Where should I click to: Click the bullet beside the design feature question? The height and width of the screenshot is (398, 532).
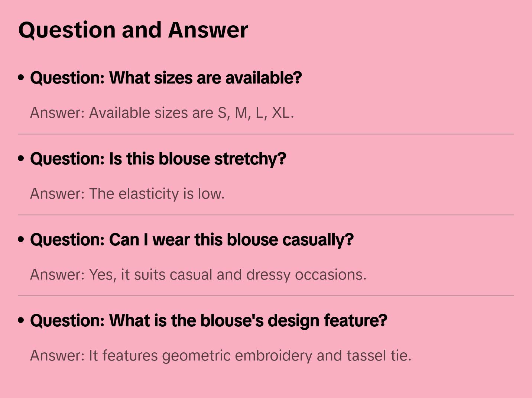click(21, 320)
